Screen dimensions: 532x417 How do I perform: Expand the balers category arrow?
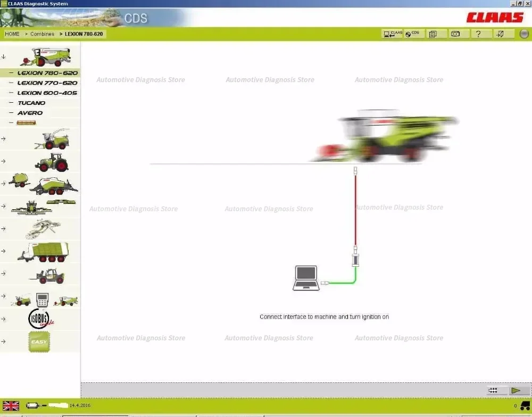tap(3, 184)
